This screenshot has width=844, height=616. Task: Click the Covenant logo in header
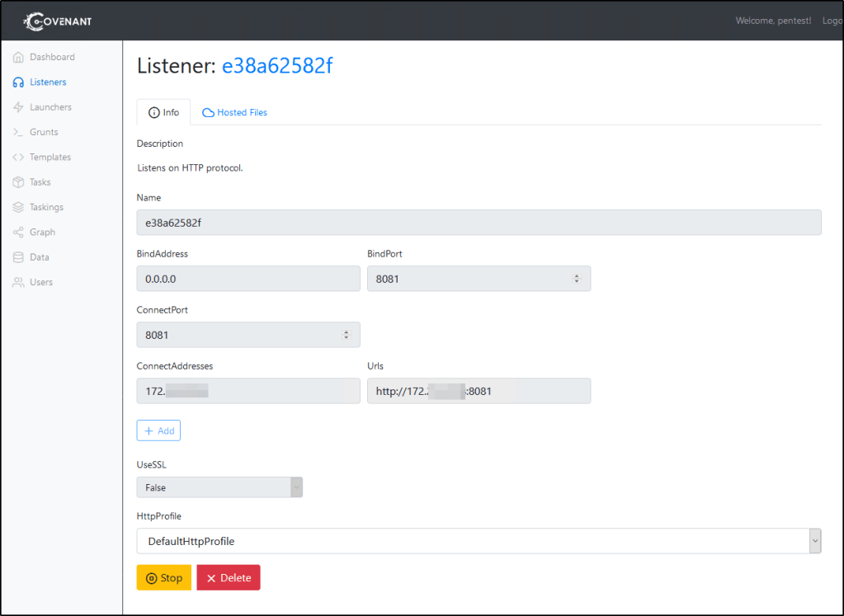coord(58,21)
